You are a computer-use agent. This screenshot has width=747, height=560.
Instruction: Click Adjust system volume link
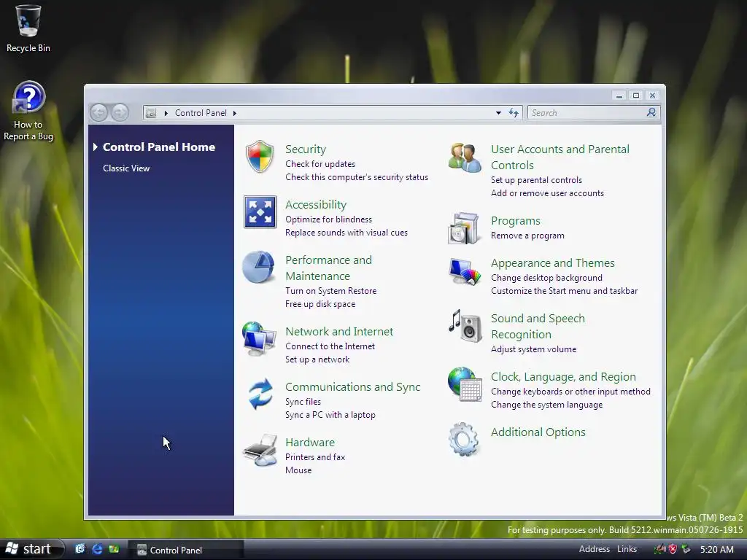point(533,349)
